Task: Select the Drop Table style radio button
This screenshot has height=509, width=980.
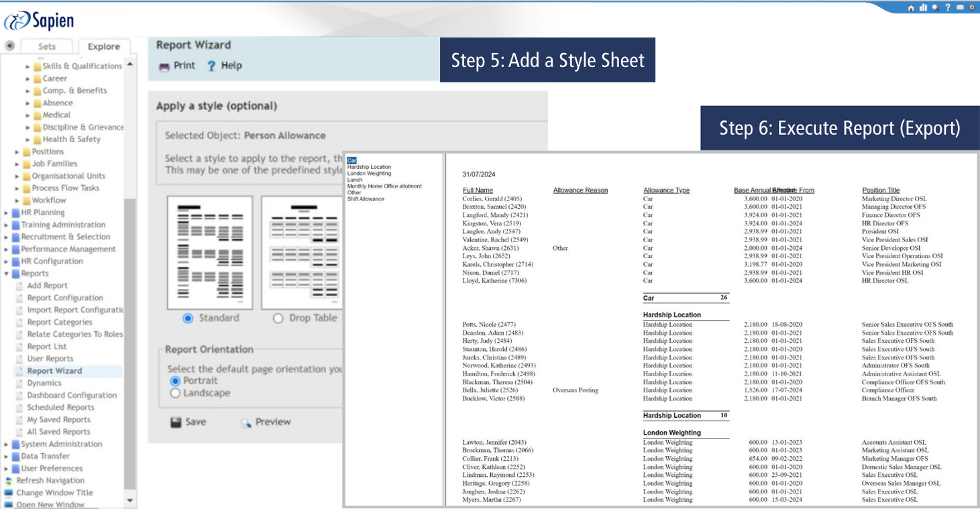Action: [x=278, y=319]
